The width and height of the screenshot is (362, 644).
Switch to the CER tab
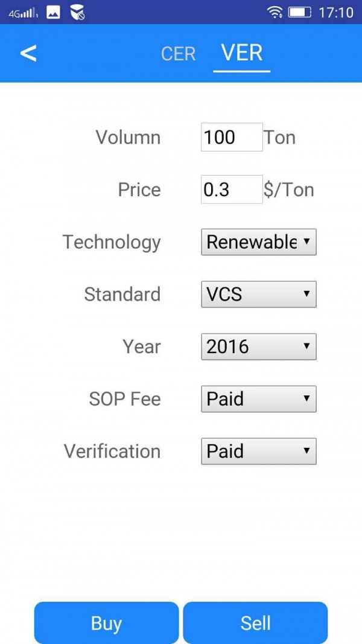178,54
